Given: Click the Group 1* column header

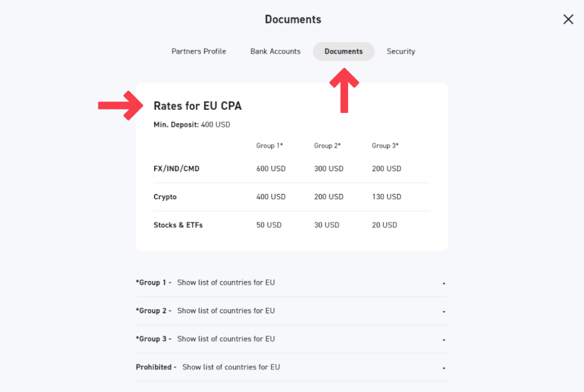Looking at the screenshot, I should 269,146.
